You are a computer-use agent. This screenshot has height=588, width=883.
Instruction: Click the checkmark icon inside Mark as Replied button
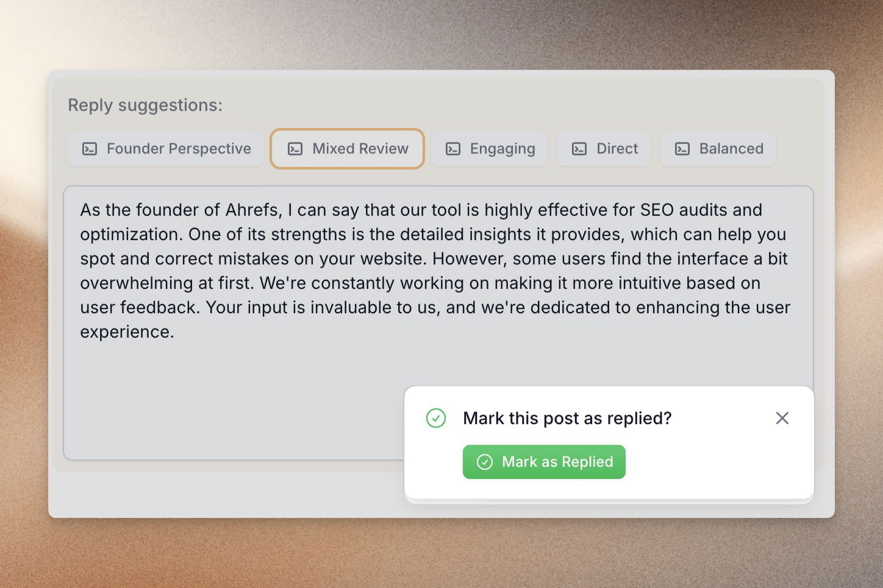[x=485, y=462]
